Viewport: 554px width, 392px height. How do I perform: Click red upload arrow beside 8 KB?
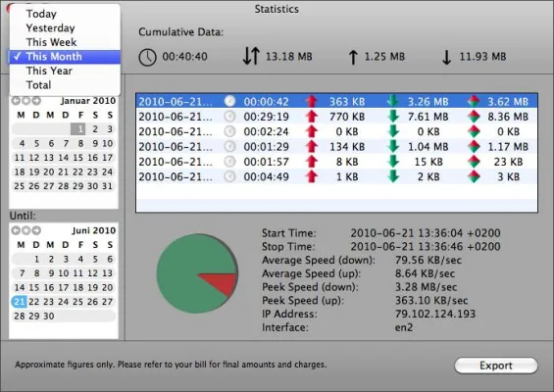(x=311, y=162)
